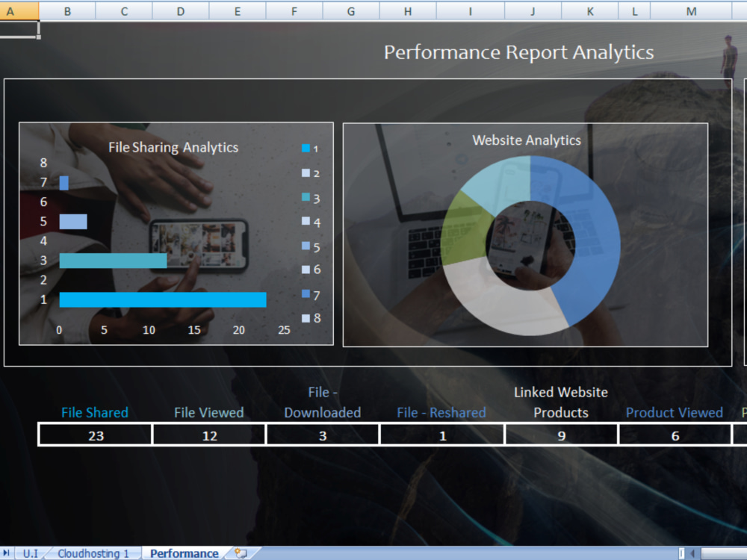Screen dimensions: 747x560
Task: Click the last-sheet navigation arrow button
Action: point(7,553)
